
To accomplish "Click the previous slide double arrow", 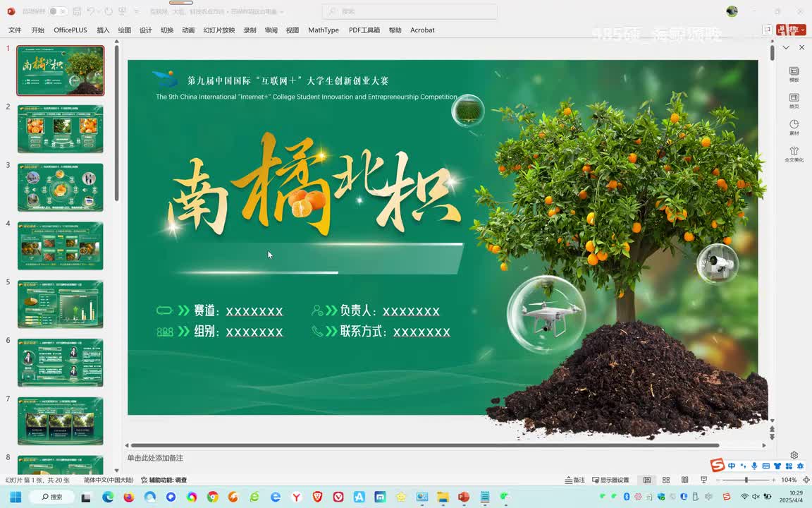I will coord(772,429).
